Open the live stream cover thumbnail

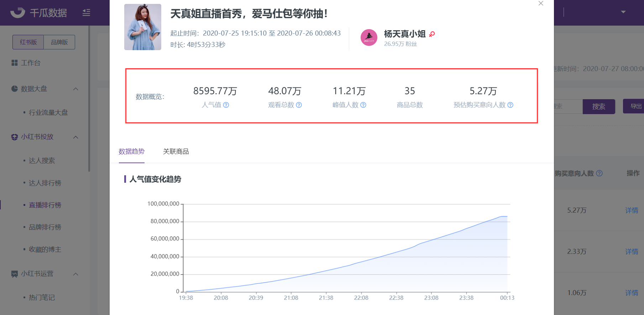click(x=143, y=27)
